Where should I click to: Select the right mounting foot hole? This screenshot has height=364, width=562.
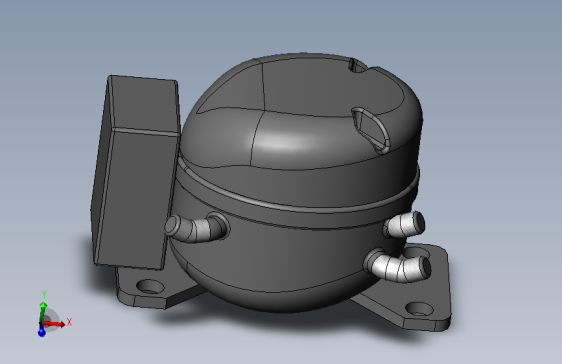(419, 309)
